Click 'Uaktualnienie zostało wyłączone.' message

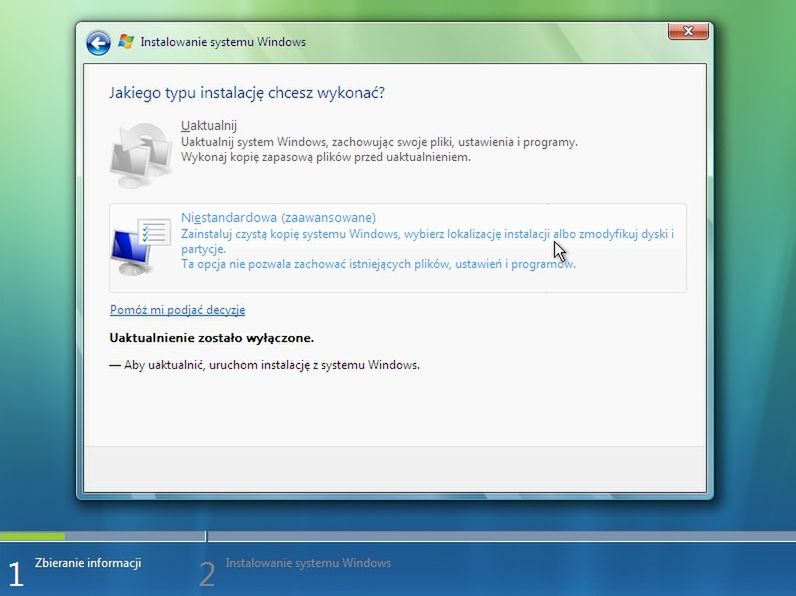point(212,338)
